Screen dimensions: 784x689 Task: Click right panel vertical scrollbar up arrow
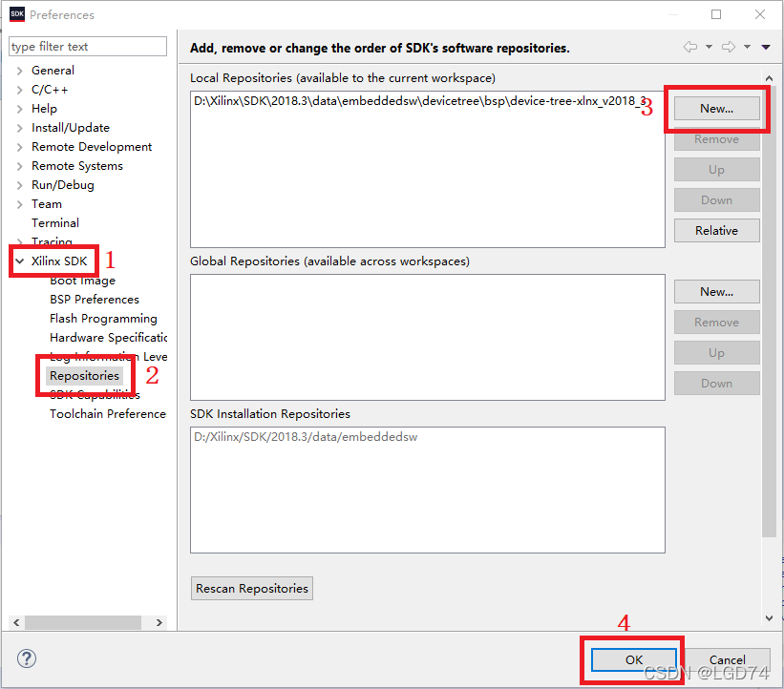click(x=769, y=78)
